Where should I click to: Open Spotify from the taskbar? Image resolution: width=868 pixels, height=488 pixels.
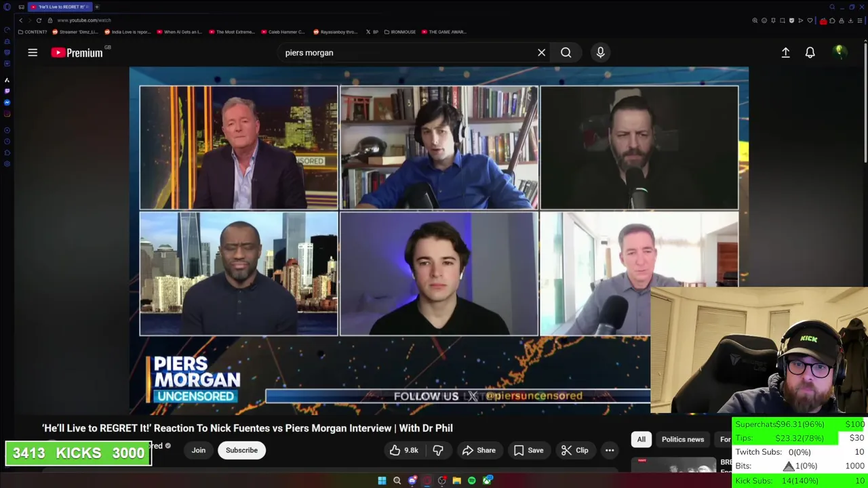click(471, 481)
